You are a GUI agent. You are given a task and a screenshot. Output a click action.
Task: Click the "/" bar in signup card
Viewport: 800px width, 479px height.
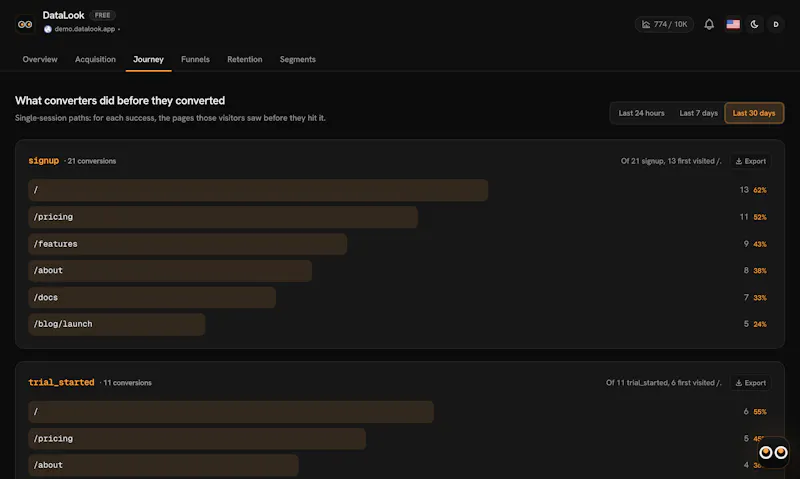(258, 190)
